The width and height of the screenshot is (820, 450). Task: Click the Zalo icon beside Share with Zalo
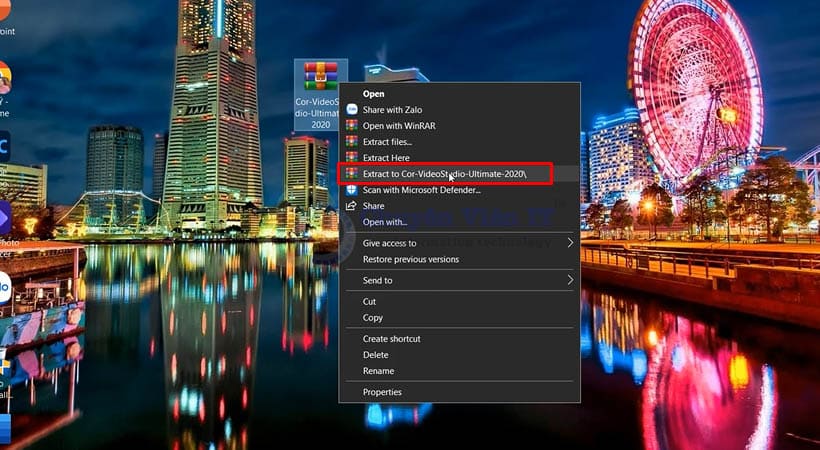[x=351, y=110]
